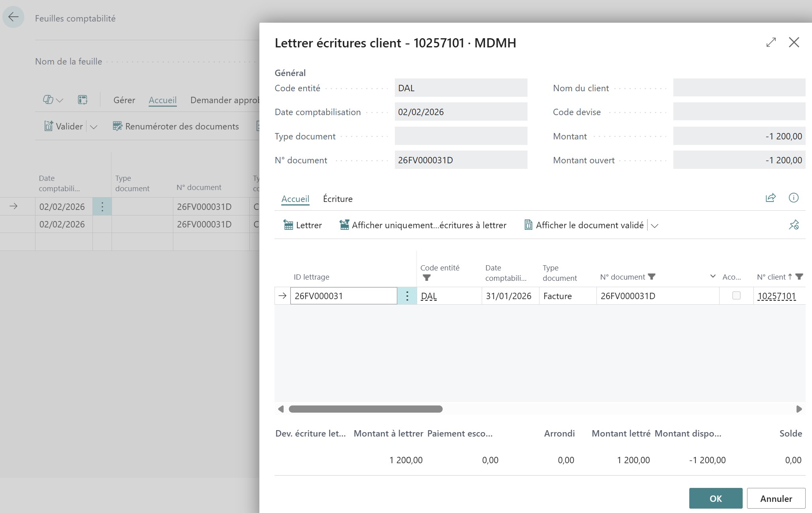Expand the Valider dropdown arrow
The image size is (812, 513).
point(94,127)
